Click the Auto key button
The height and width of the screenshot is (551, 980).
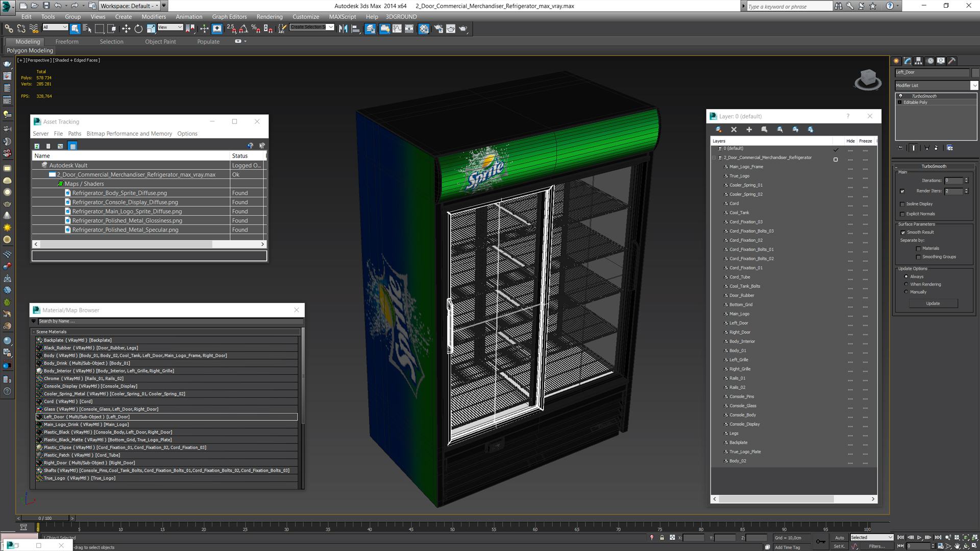pyautogui.click(x=840, y=538)
